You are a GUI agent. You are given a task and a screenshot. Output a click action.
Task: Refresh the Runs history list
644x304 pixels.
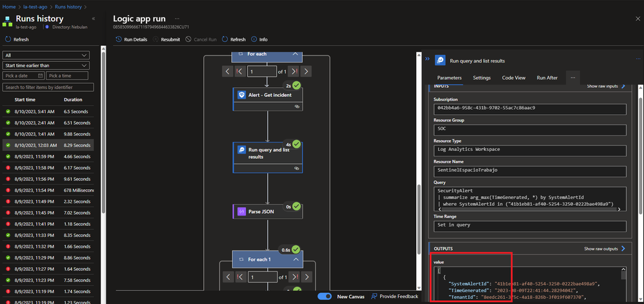coord(17,39)
